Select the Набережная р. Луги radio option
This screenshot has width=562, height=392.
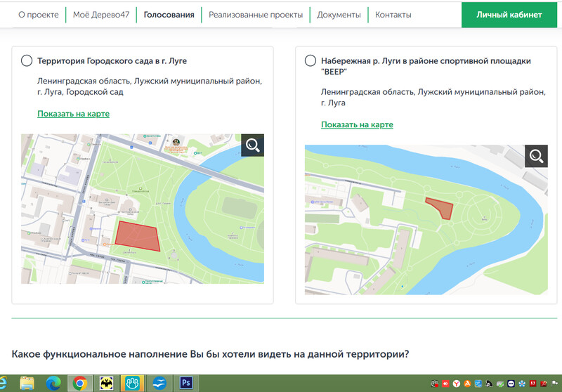pos(311,61)
